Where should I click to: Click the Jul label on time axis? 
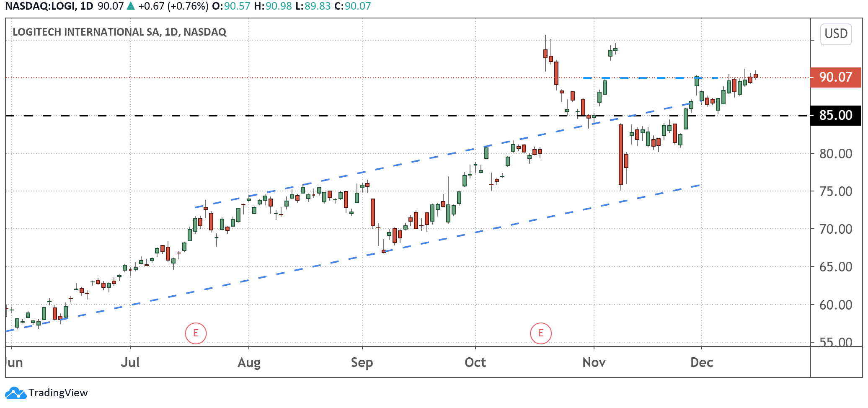point(130,362)
